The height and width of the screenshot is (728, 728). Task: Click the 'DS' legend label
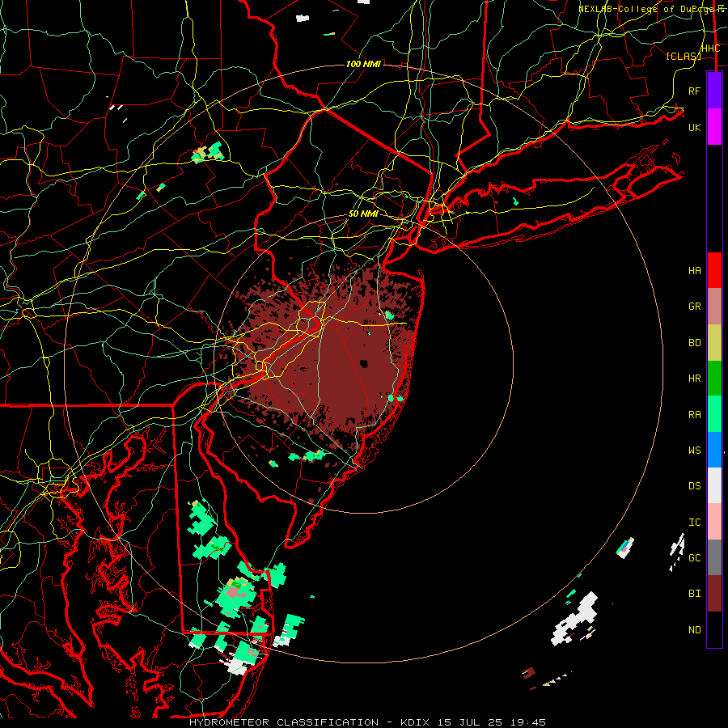point(695,486)
